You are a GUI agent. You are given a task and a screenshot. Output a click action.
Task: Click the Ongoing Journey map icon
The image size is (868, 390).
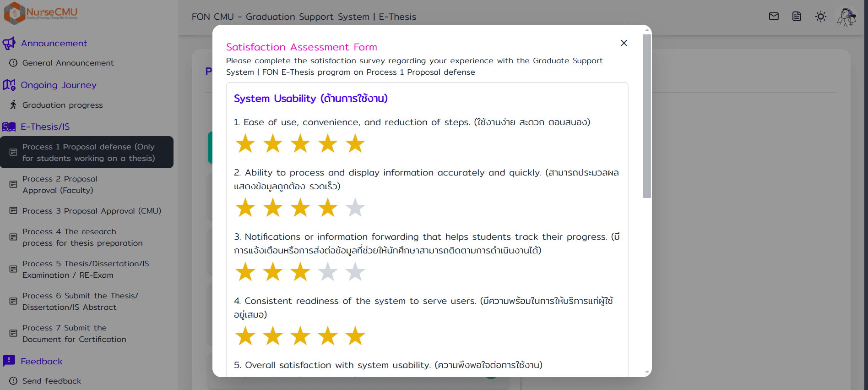click(x=9, y=85)
